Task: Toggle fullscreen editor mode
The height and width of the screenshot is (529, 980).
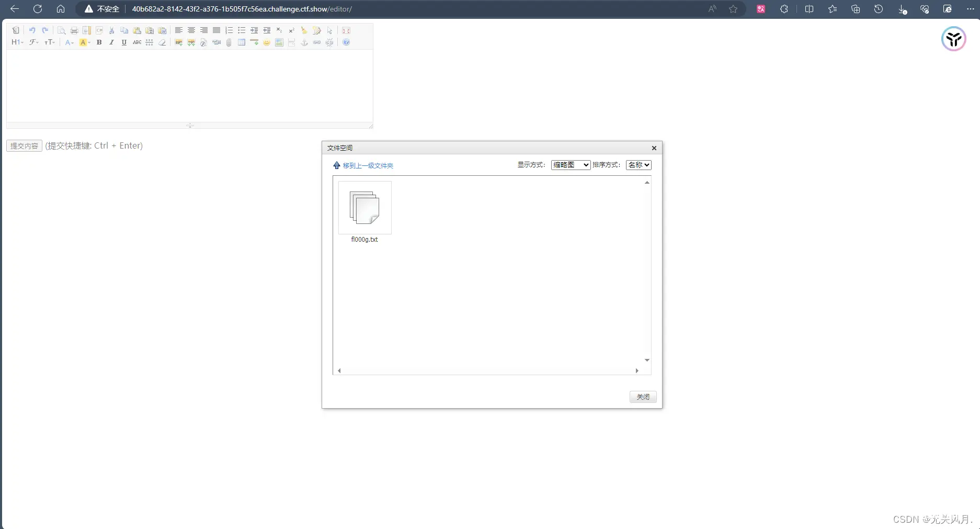Action: coord(346,30)
